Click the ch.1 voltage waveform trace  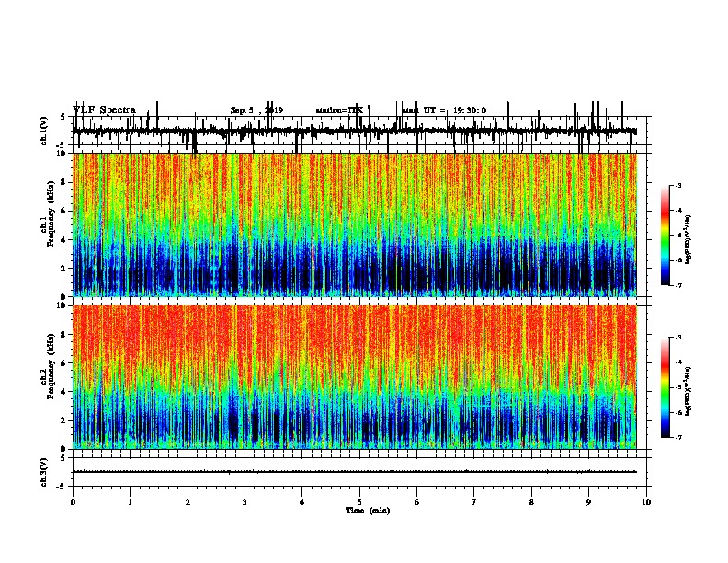coord(355,132)
